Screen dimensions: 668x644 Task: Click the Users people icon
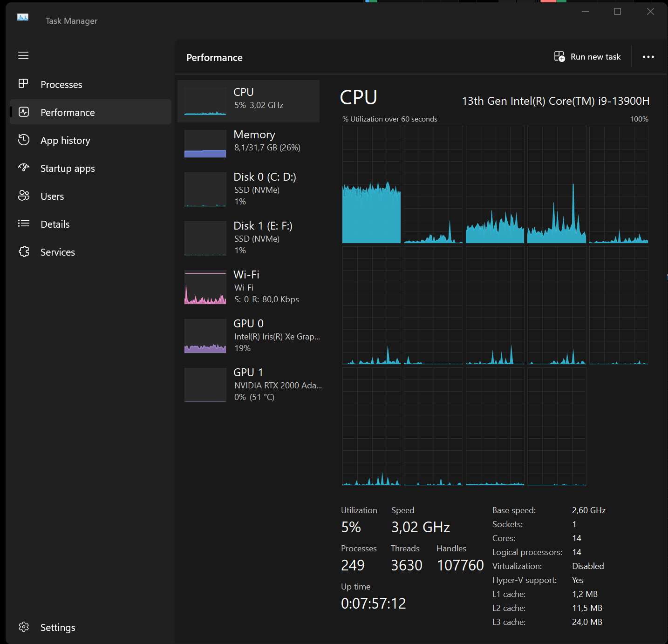coord(23,196)
